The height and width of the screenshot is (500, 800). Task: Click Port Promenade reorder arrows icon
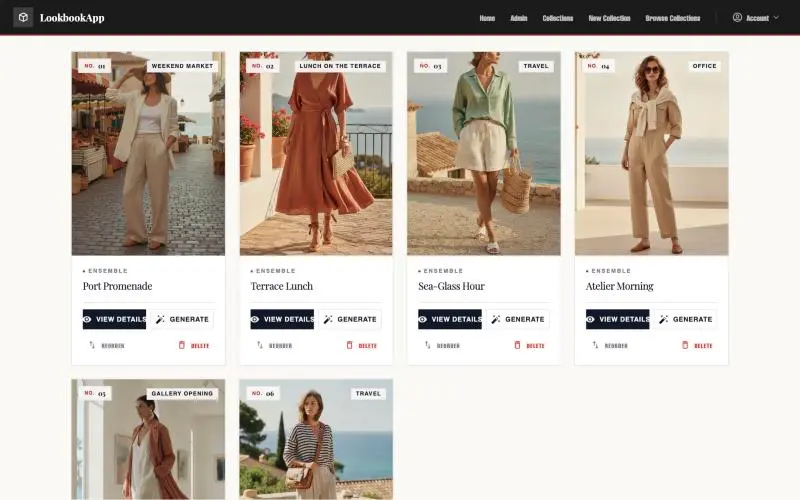[92, 345]
